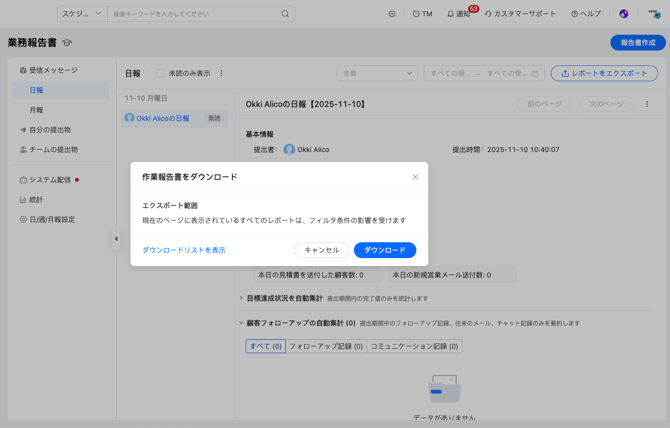Click the 次のページ button
This screenshot has height=428, width=670.
(606, 104)
